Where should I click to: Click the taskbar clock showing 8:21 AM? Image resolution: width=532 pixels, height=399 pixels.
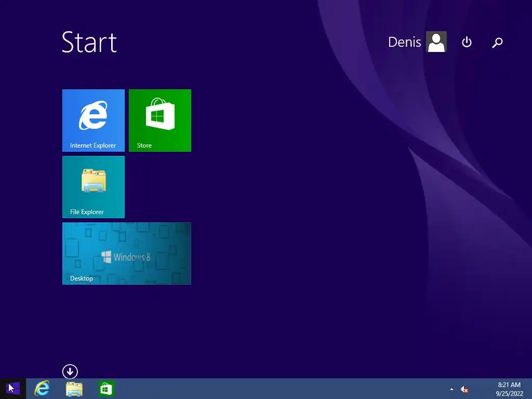click(x=509, y=385)
